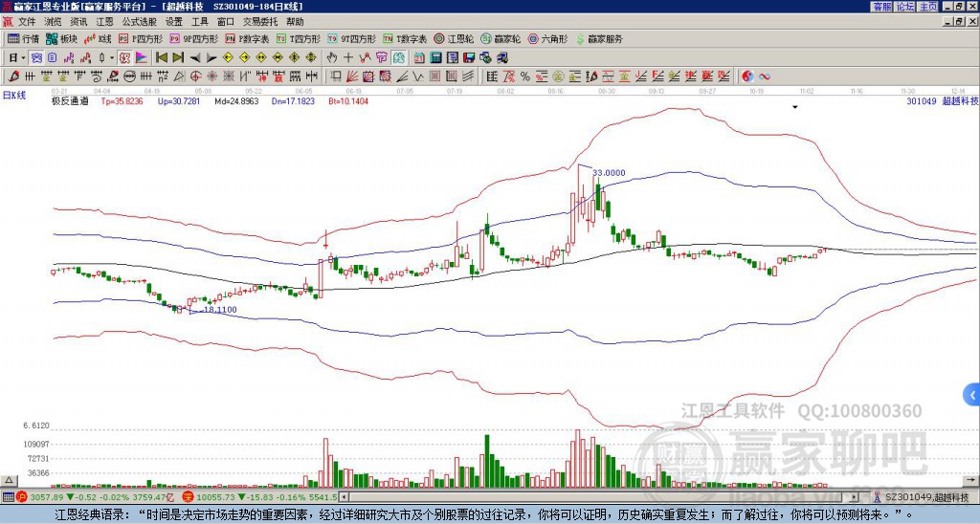Expand side panel with blue chevron
The height and width of the screenshot is (524, 980).
tap(972, 395)
